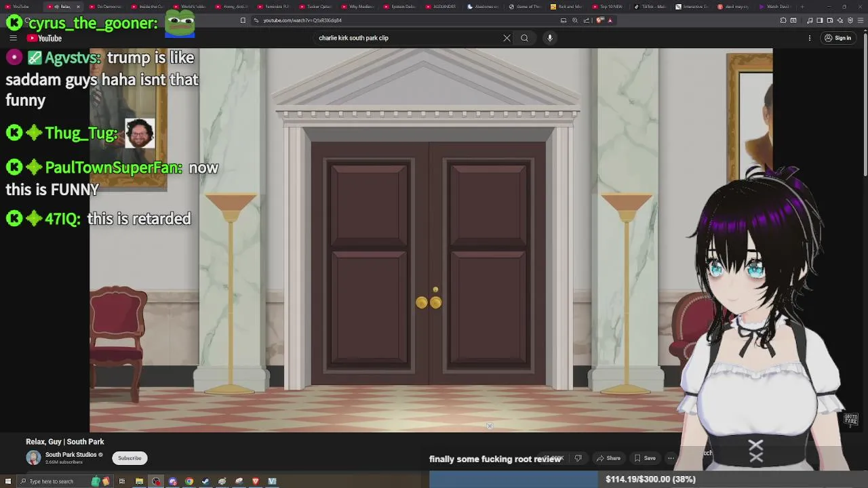
Task: Subscribe to South Park Studios
Action: [x=130, y=458]
